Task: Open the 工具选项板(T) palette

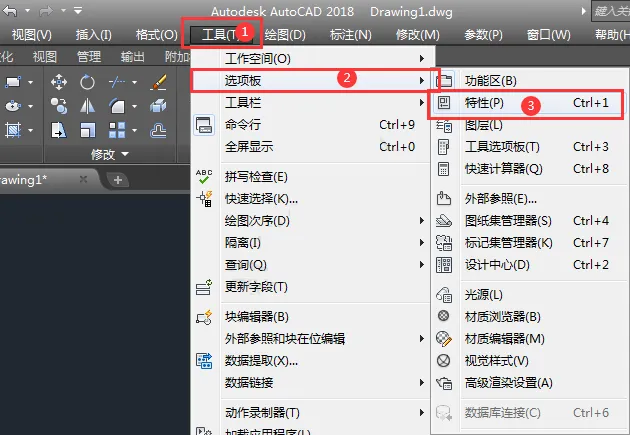Action: (x=529, y=147)
